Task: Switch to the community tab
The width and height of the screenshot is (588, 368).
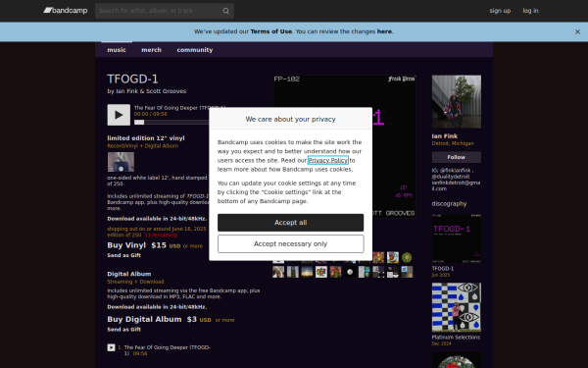Action: point(195,50)
